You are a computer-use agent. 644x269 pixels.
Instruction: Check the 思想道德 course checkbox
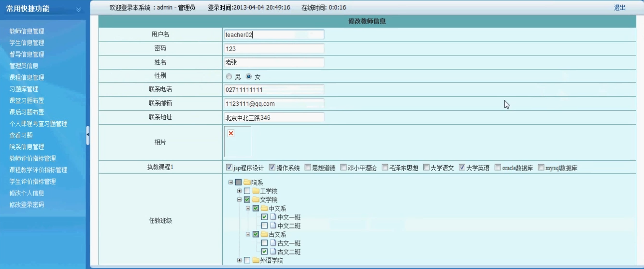pos(308,168)
